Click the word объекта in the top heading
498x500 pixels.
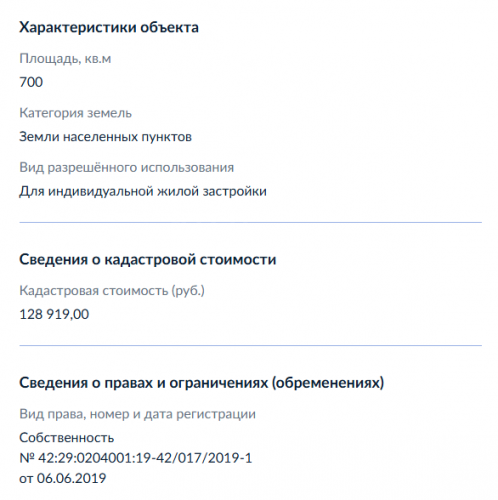coord(169,27)
